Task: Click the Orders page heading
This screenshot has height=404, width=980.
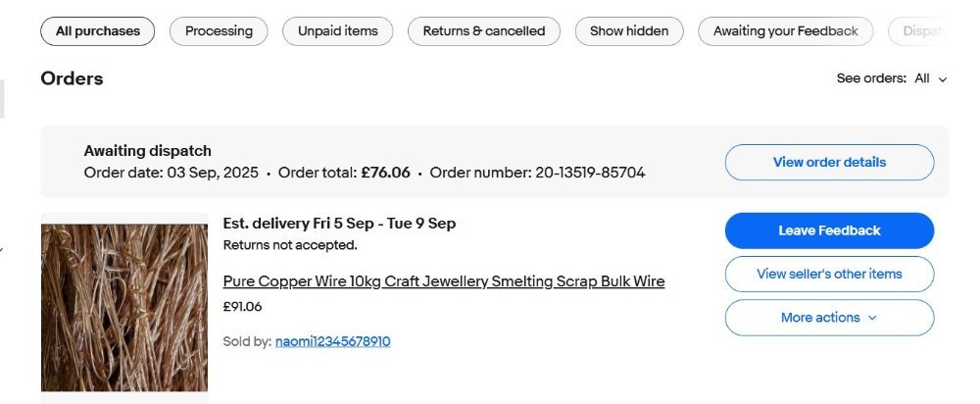Action: [72, 78]
